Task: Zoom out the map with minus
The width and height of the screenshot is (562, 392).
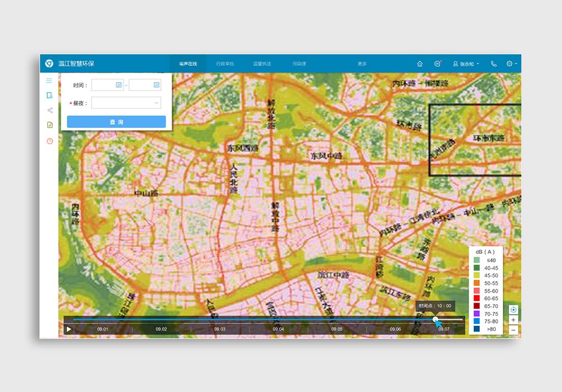Action: point(513,330)
